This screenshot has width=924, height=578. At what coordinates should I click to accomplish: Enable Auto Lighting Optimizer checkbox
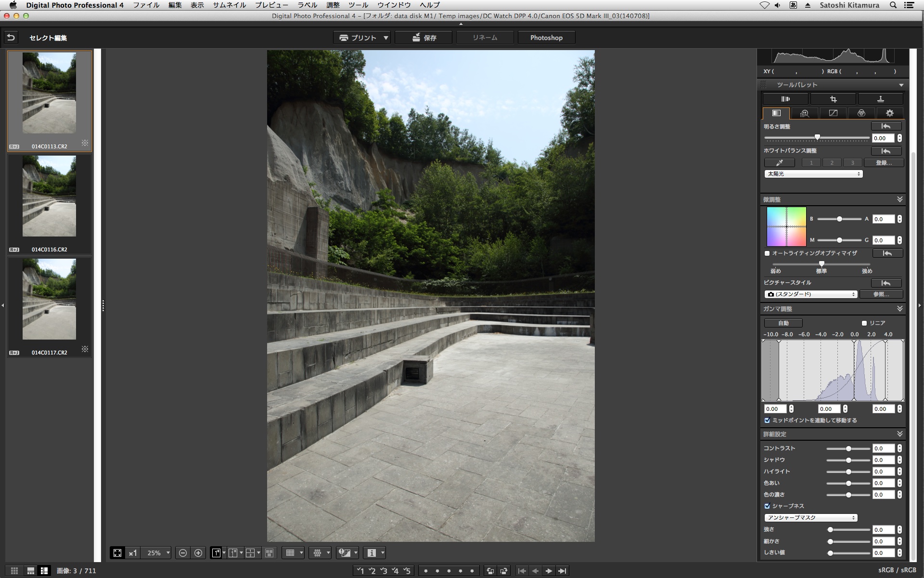coord(767,253)
